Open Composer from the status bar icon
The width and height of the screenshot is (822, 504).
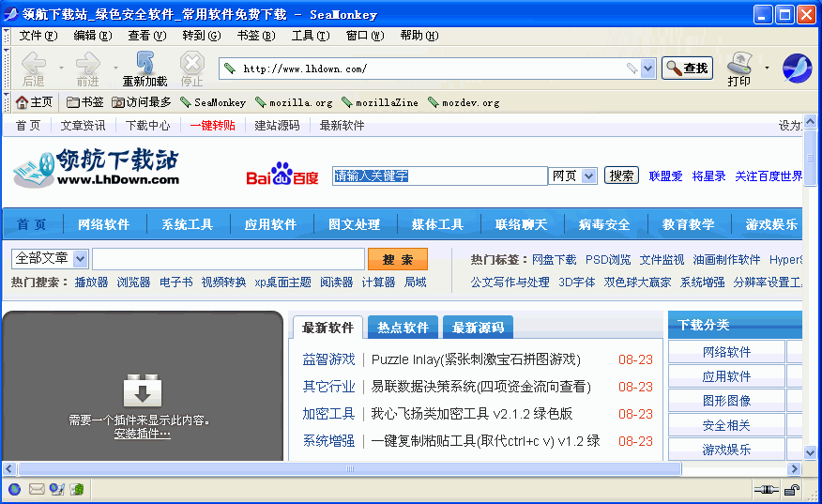point(57,489)
